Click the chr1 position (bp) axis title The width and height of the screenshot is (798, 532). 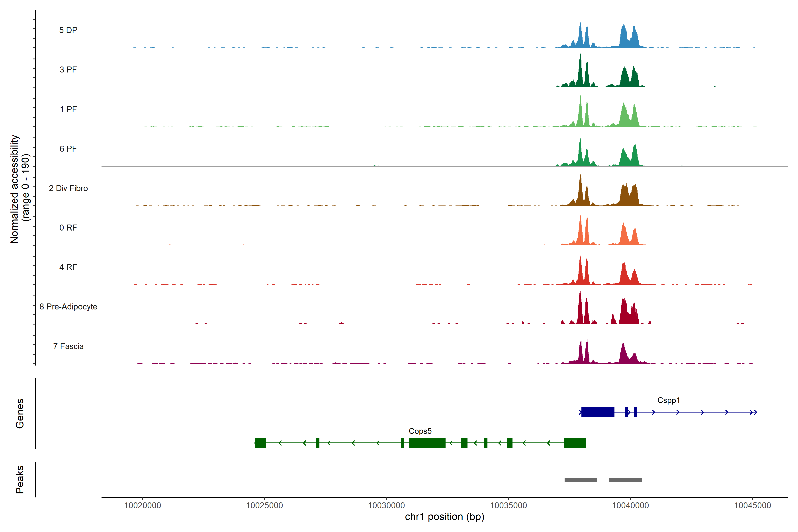click(x=444, y=517)
